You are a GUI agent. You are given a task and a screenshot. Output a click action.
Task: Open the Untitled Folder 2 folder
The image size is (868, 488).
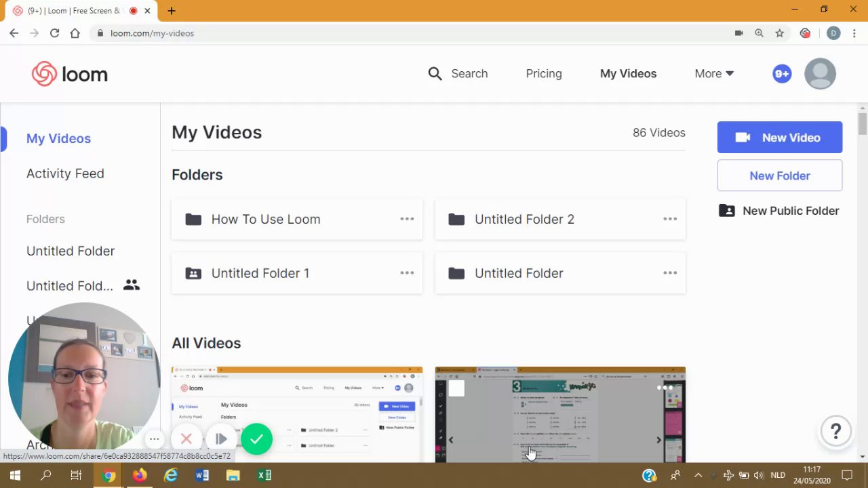[x=560, y=219]
